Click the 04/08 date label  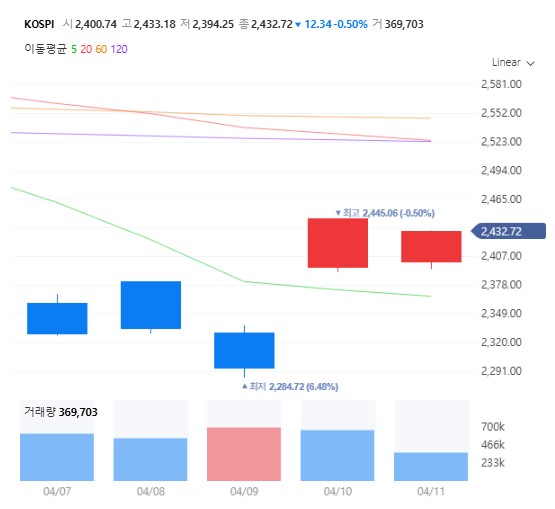151,491
